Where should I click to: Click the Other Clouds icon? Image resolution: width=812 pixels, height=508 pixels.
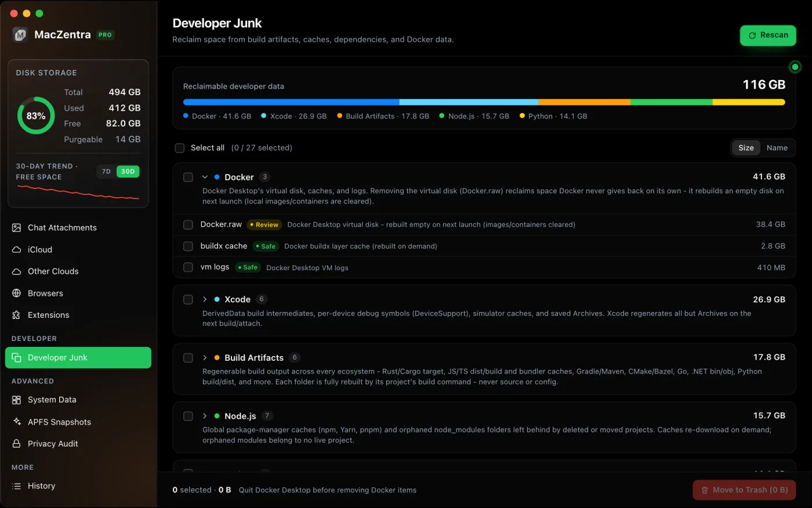(17, 271)
